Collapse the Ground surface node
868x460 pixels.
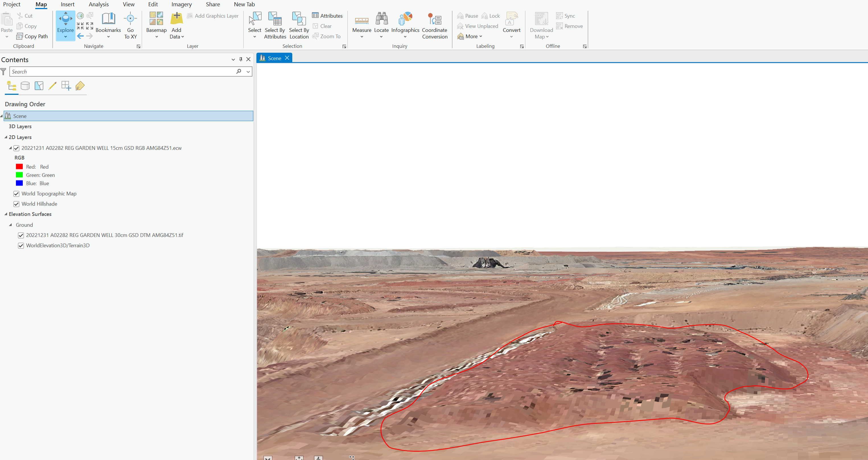pyautogui.click(x=11, y=225)
